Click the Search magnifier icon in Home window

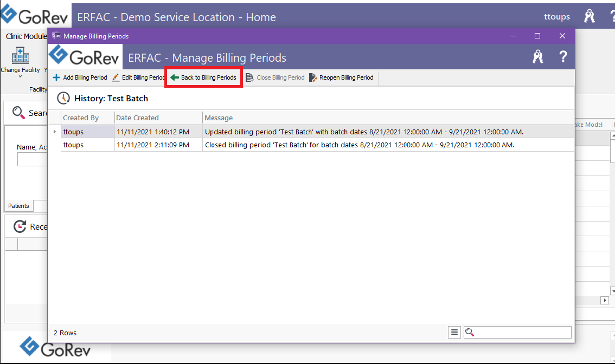[18, 113]
